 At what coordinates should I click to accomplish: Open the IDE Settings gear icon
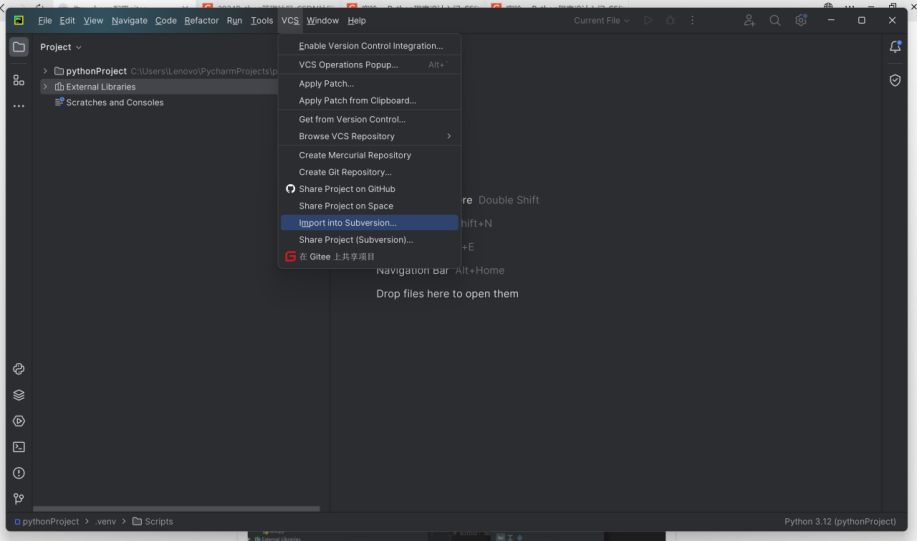coord(801,20)
